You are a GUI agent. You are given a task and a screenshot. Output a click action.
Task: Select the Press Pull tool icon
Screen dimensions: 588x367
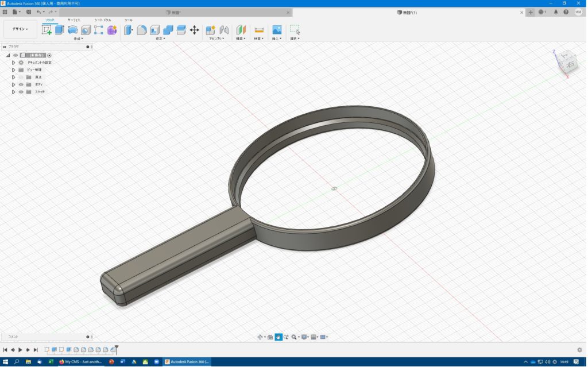129,30
